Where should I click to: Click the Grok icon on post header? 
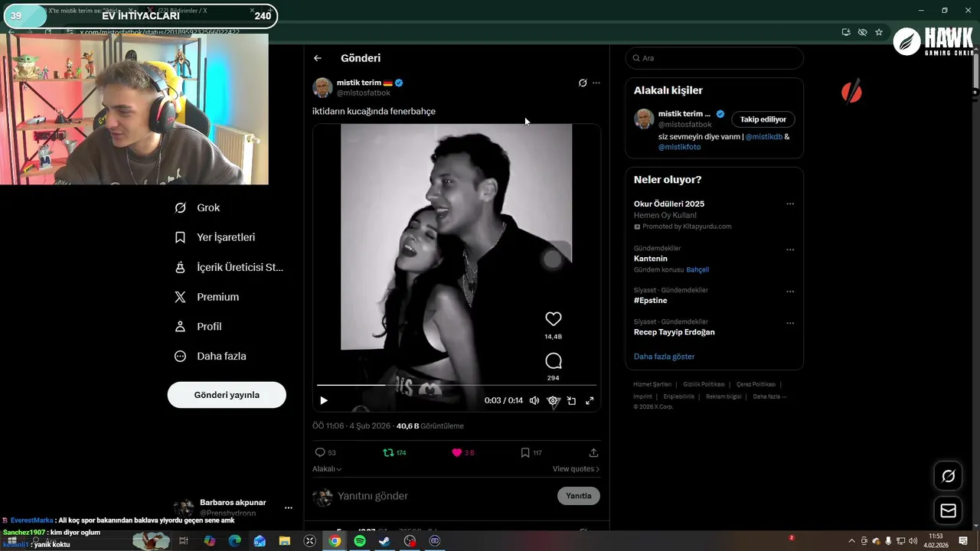[x=583, y=83]
